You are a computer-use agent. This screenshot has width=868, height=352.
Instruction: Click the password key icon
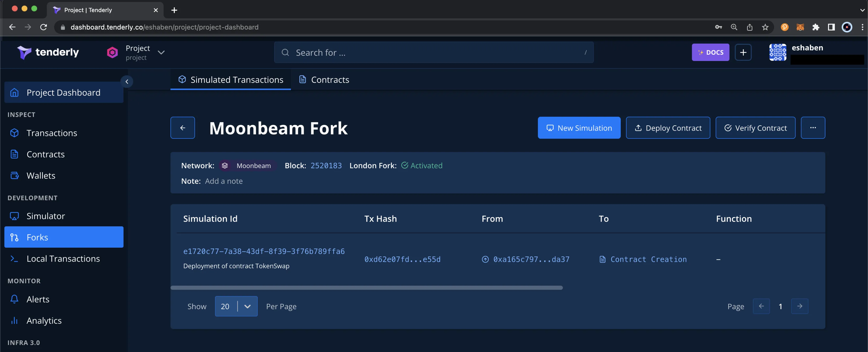coord(718,27)
